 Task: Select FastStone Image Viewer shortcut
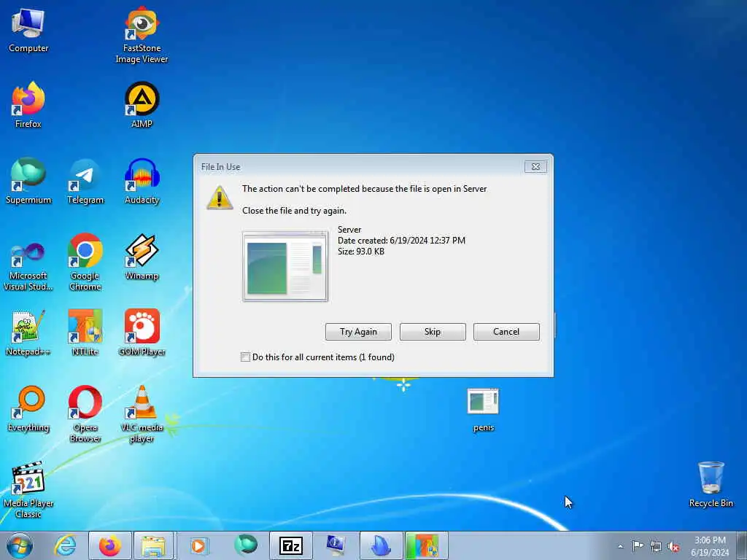[x=142, y=35]
